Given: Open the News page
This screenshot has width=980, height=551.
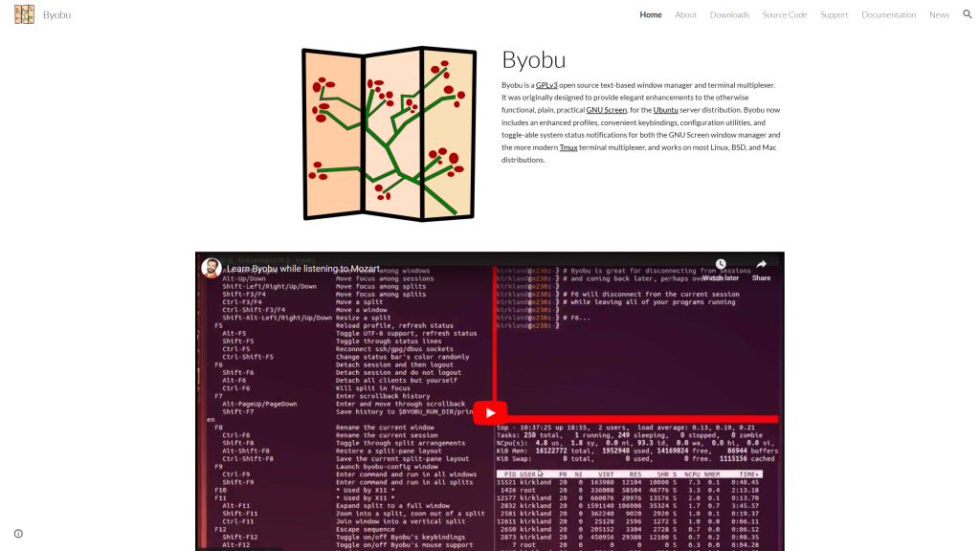Looking at the screenshot, I should point(939,14).
